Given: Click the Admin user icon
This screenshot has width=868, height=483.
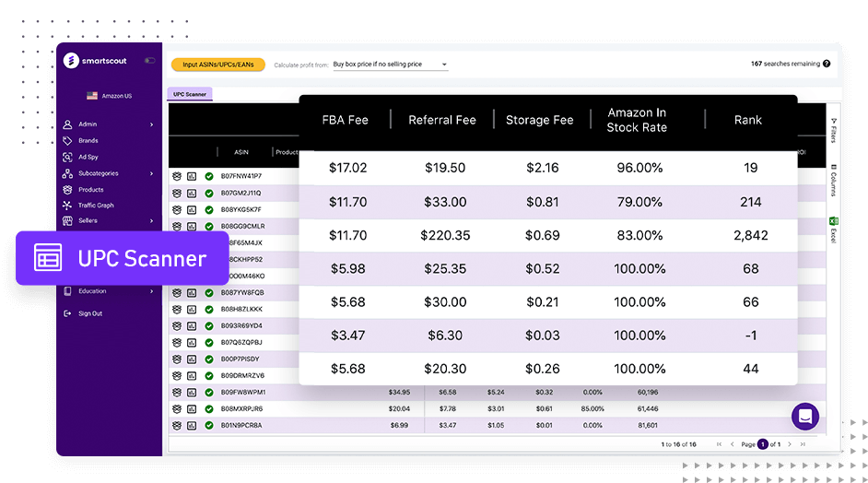Looking at the screenshot, I should (x=67, y=124).
